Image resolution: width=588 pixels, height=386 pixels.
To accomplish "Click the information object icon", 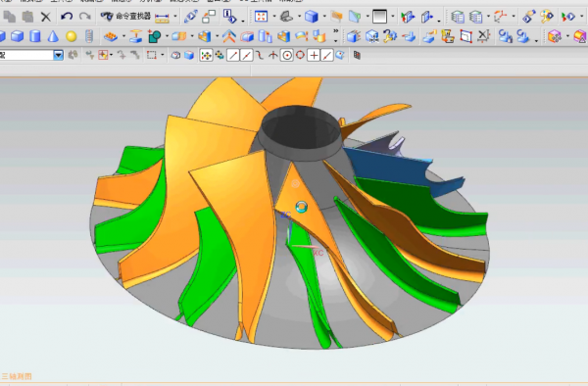I will click(229, 16).
